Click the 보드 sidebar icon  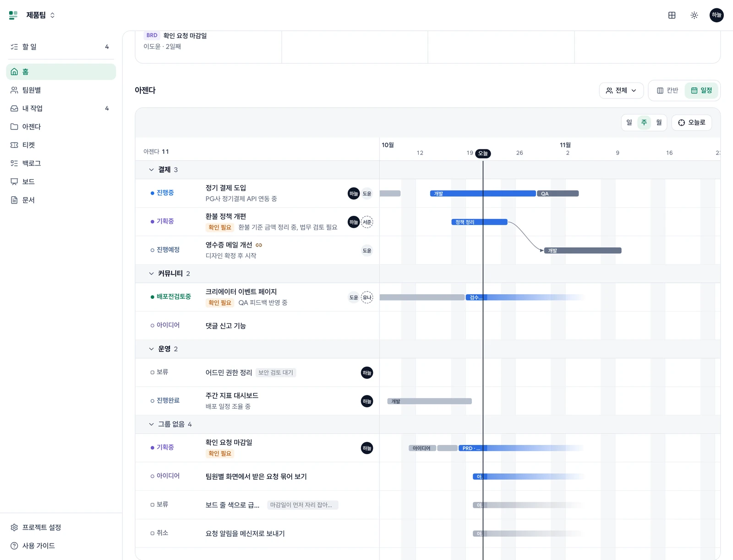tap(14, 181)
